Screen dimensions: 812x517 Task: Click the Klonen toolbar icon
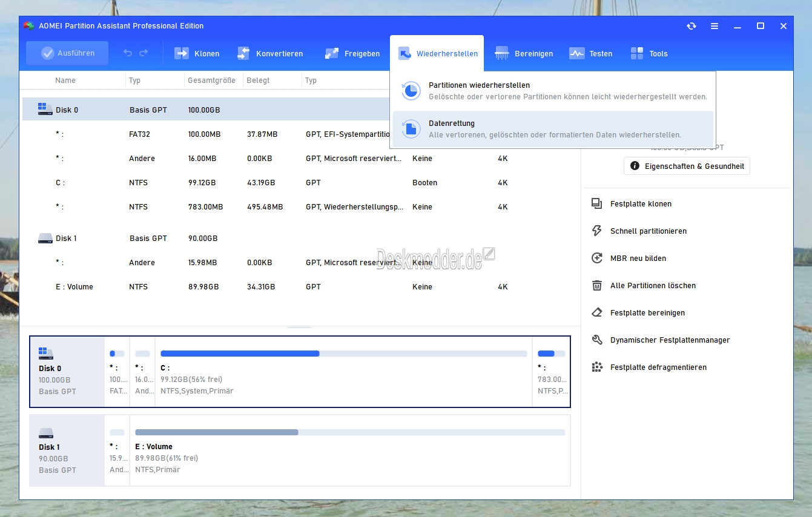tap(182, 53)
